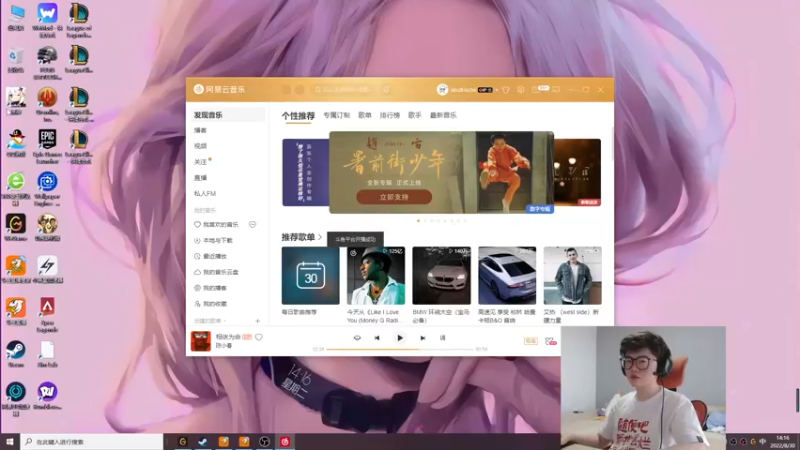The width and height of the screenshot is (800, 450).
Task: Open the account dropdown arrow beside username
Action: (x=496, y=90)
